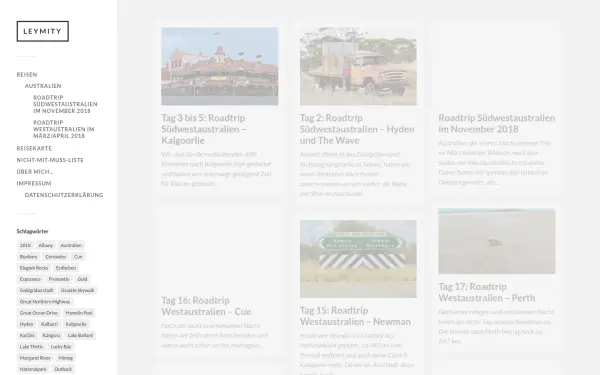Open the ÜBER MICH… page
600x375 pixels.
click(x=35, y=172)
